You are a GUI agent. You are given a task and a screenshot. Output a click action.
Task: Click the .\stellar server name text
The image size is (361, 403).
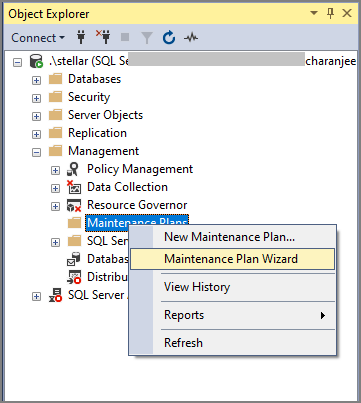click(88, 61)
